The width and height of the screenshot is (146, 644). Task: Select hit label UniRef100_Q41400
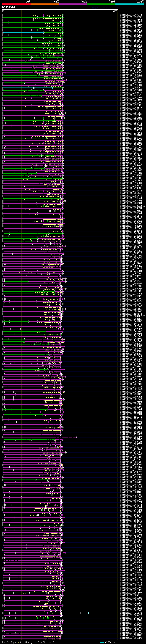[131, 331]
